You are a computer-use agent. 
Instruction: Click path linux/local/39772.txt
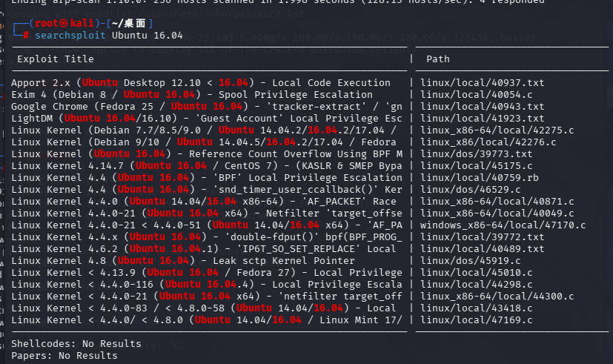click(x=482, y=237)
